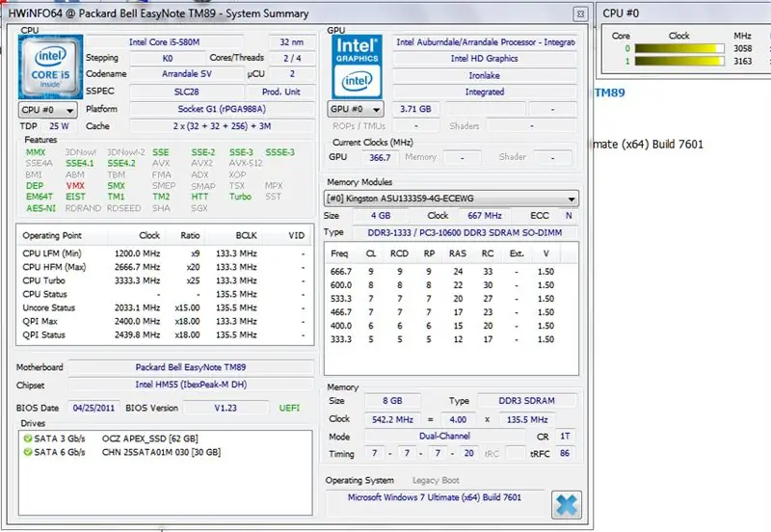Click the BCLK column header
The width and height of the screenshot is (771, 532).
pyautogui.click(x=234, y=235)
